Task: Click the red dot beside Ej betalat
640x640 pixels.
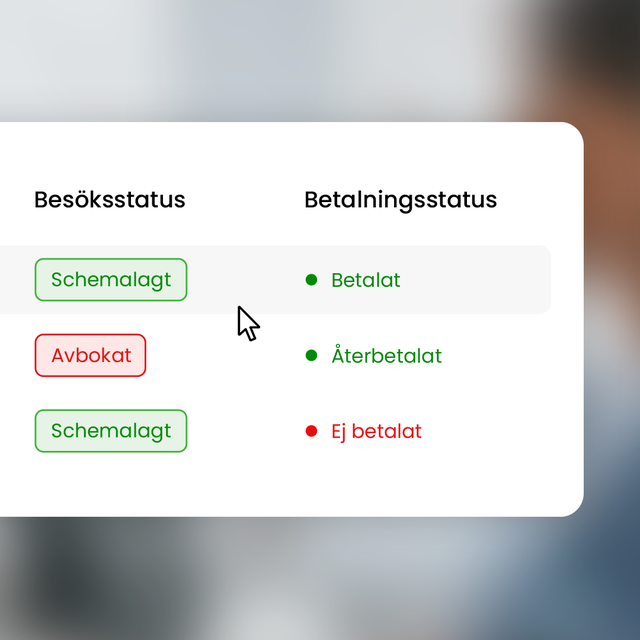Action: (x=311, y=431)
